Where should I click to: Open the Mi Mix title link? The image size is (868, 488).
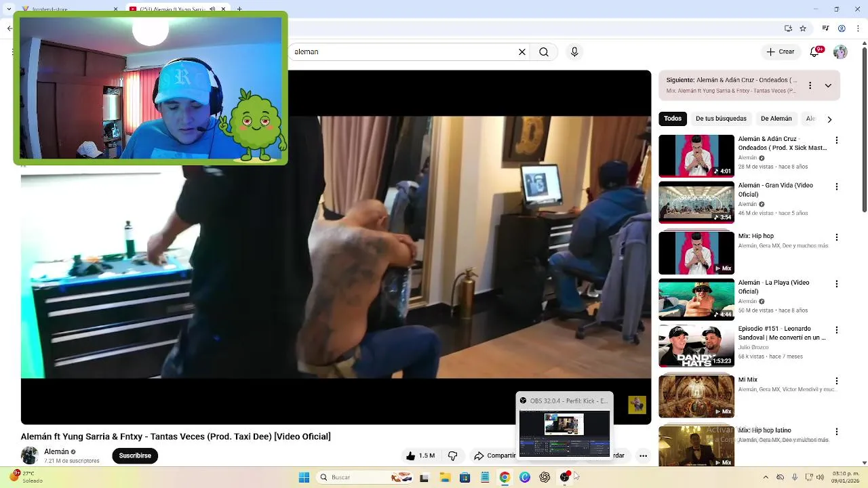click(748, 380)
